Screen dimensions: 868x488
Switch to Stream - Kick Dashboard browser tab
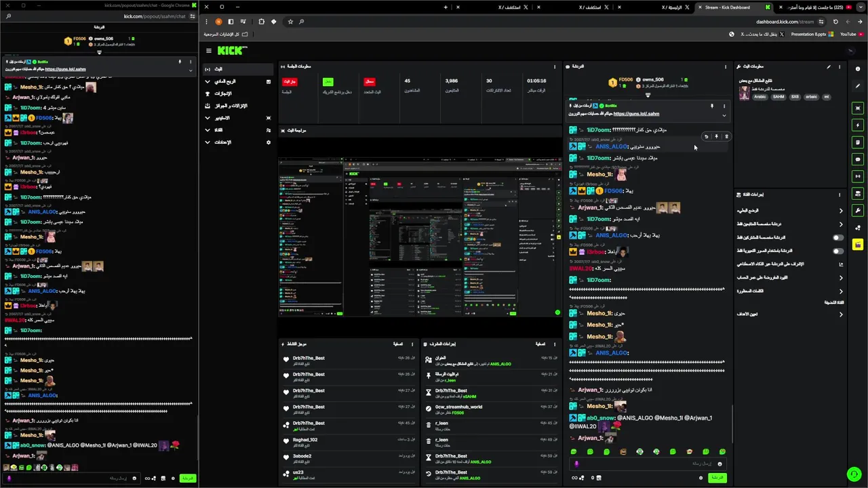732,7
